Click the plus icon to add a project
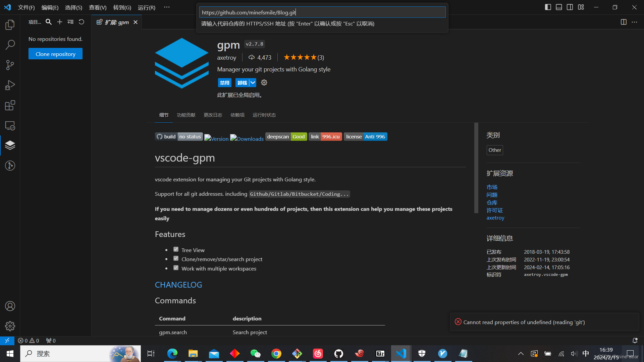Screen dimensions: 644x362 pyautogui.click(x=60, y=22)
